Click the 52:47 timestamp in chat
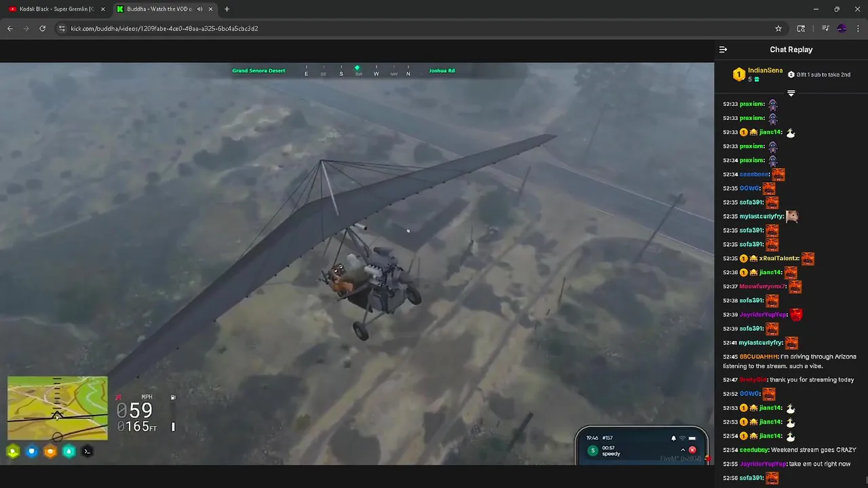The height and width of the screenshot is (488, 868). [730, 380]
